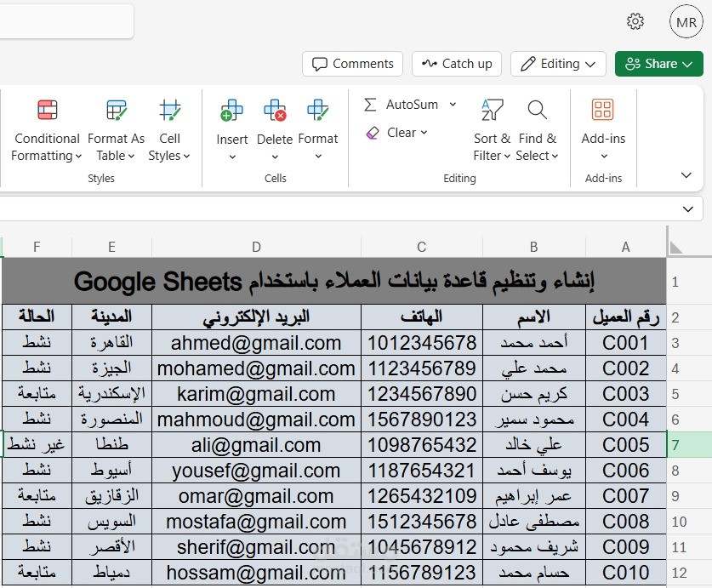This screenshot has width=712, height=588.
Task: Open Conditional Formatting menu
Action: pos(47,130)
